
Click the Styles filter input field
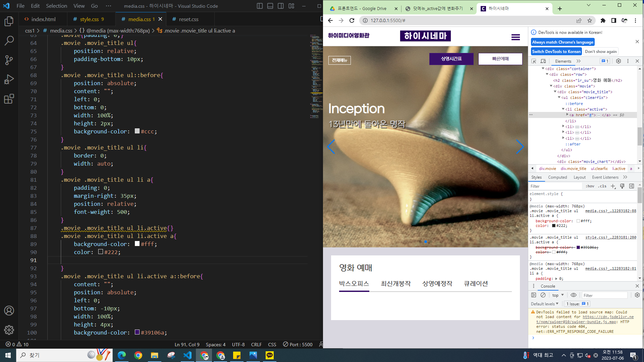555,186
